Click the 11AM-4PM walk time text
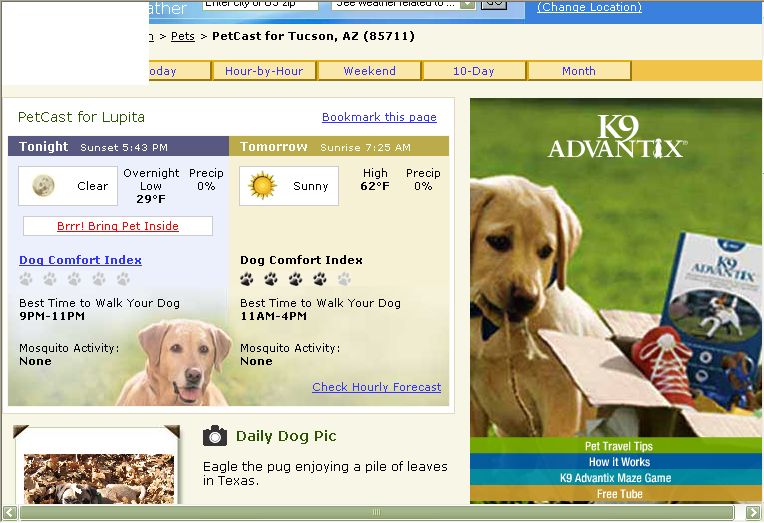The height and width of the screenshot is (523, 764). (273, 316)
